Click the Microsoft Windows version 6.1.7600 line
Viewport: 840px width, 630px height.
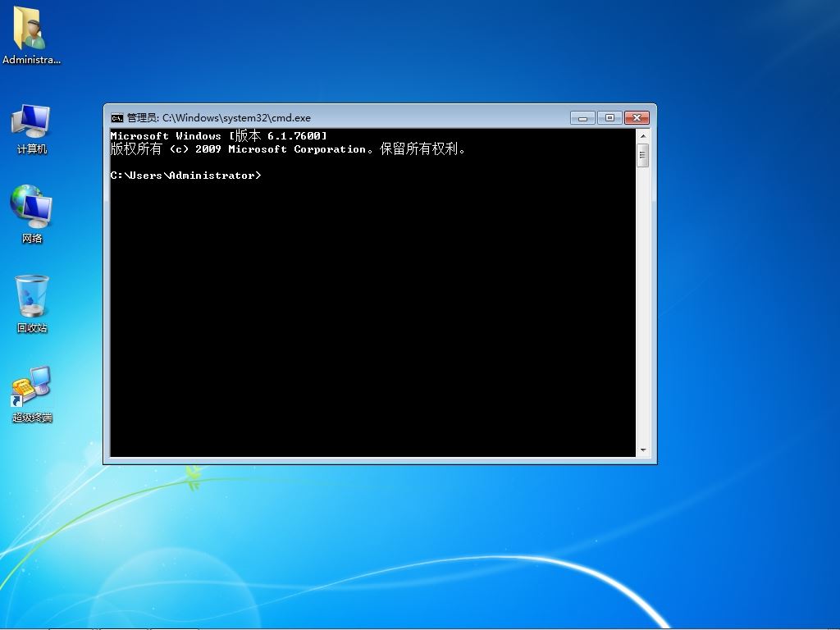[218, 135]
